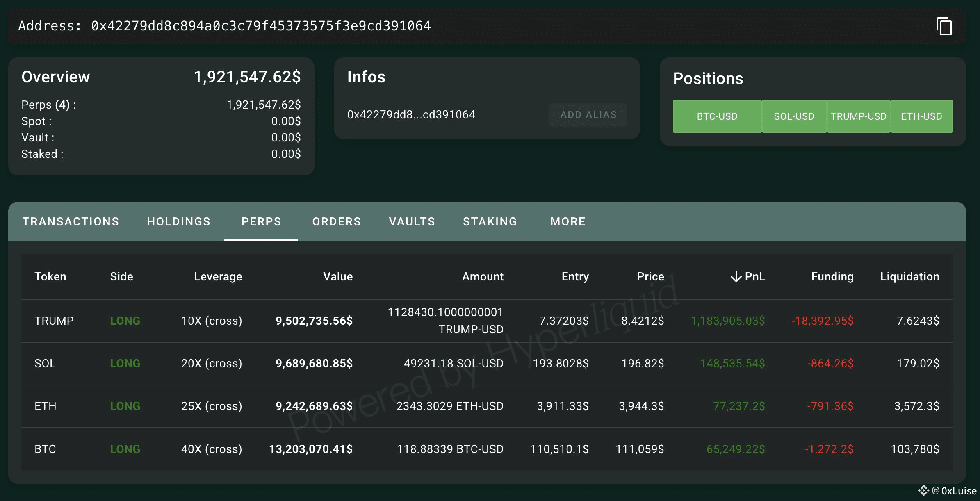The image size is (980, 501).
Task: Click the PnL sort arrow icon
Action: tap(736, 277)
